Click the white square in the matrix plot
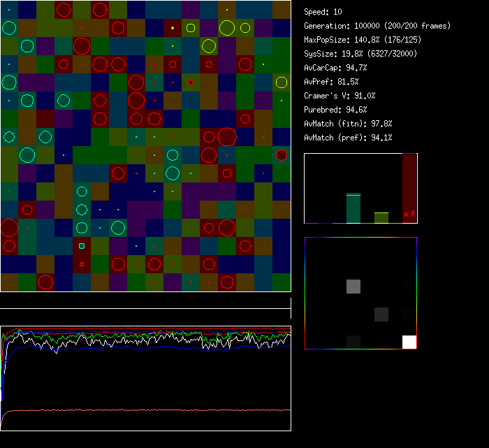This screenshot has width=489, height=448. (x=408, y=342)
